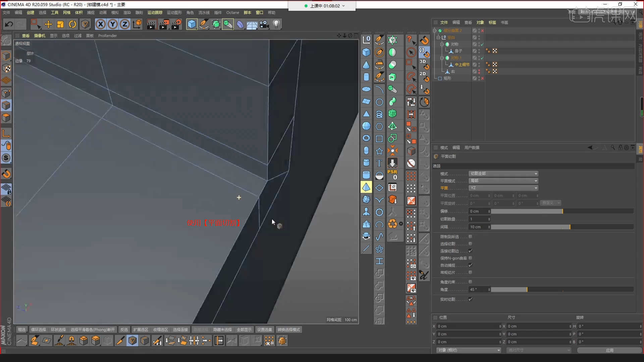Click the 全部显示 button

244,329
